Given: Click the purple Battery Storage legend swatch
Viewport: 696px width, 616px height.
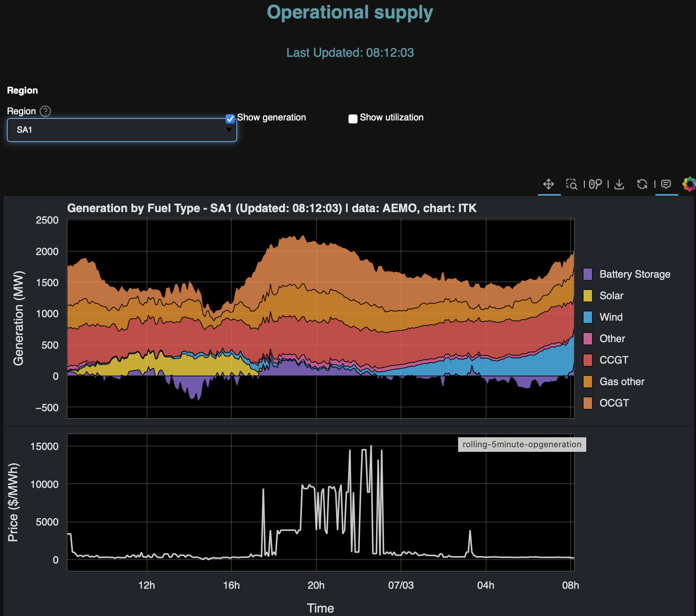Looking at the screenshot, I should (x=587, y=274).
